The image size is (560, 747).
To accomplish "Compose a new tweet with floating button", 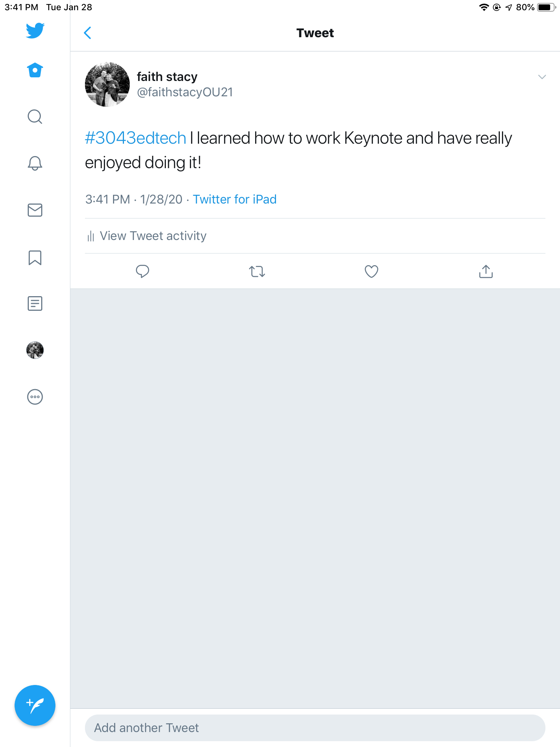I will point(35,705).
